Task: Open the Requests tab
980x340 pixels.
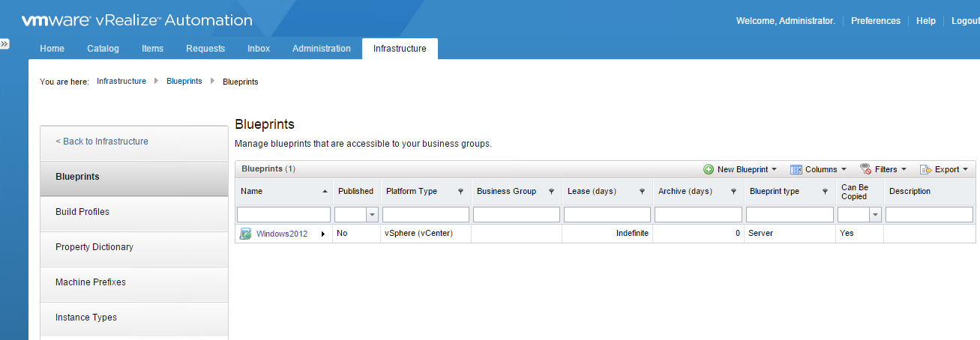Action: tap(205, 49)
